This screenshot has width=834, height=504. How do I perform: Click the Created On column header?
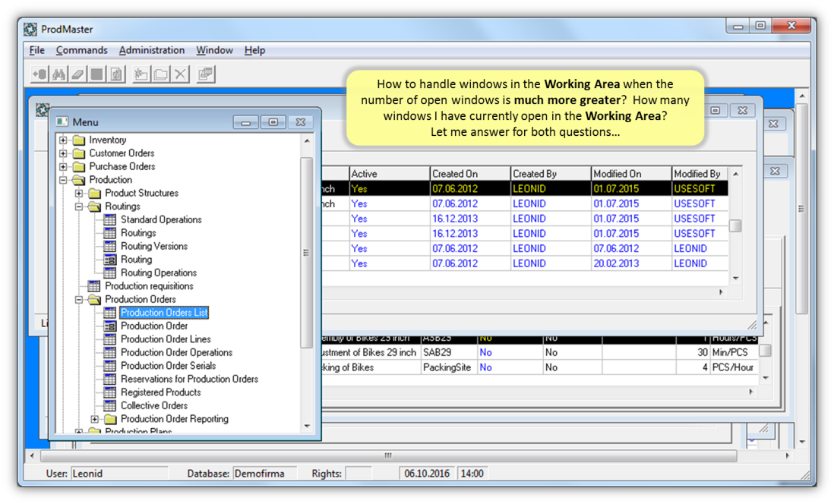click(x=470, y=174)
